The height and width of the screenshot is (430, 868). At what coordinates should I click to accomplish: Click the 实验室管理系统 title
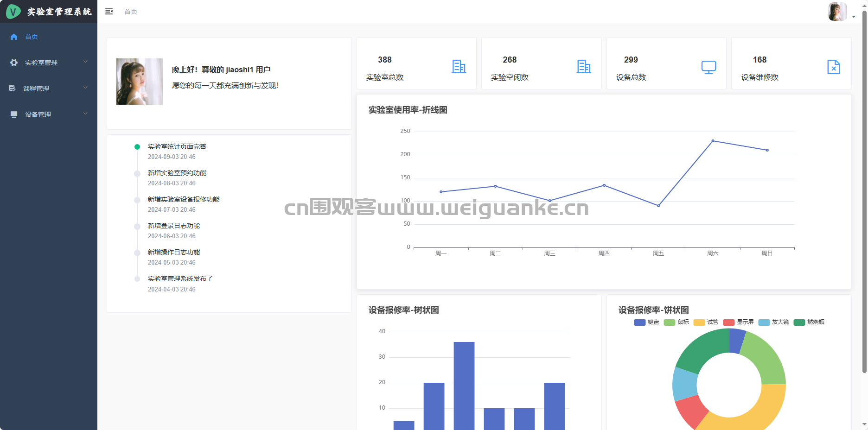click(x=59, y=12)
